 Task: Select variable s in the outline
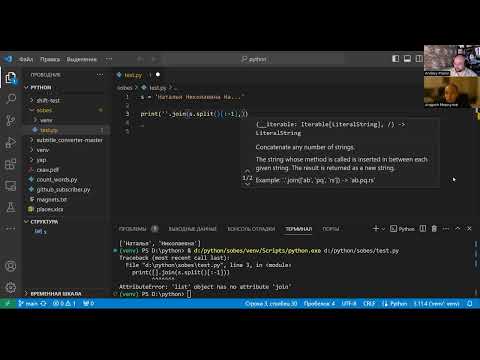[41, 231]
